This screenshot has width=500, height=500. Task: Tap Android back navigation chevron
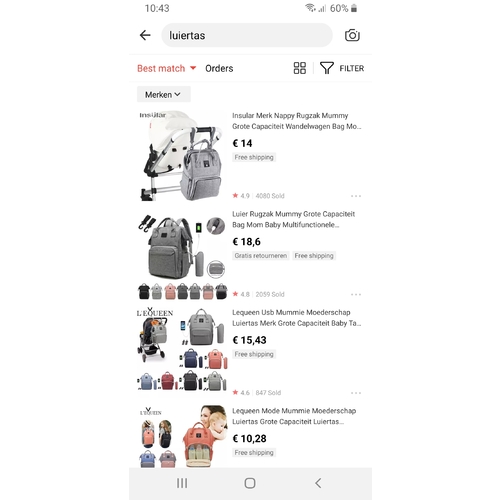[x=318, y=483]
